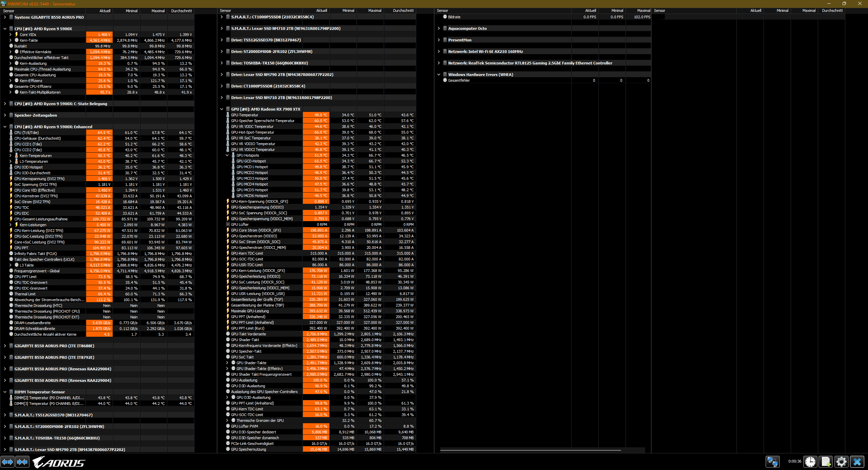Click the blue X close sensors icon
Viewport: 868px width, 470px height.
tap(857, 462)
